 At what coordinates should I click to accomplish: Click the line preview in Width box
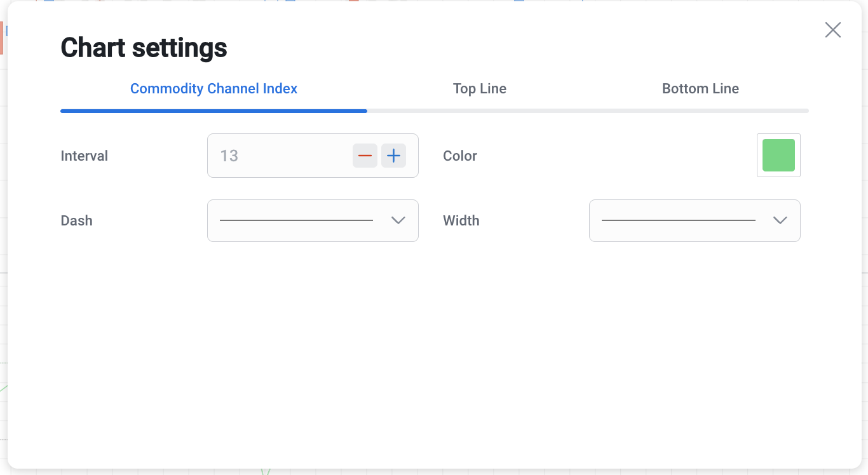point(678,220)
